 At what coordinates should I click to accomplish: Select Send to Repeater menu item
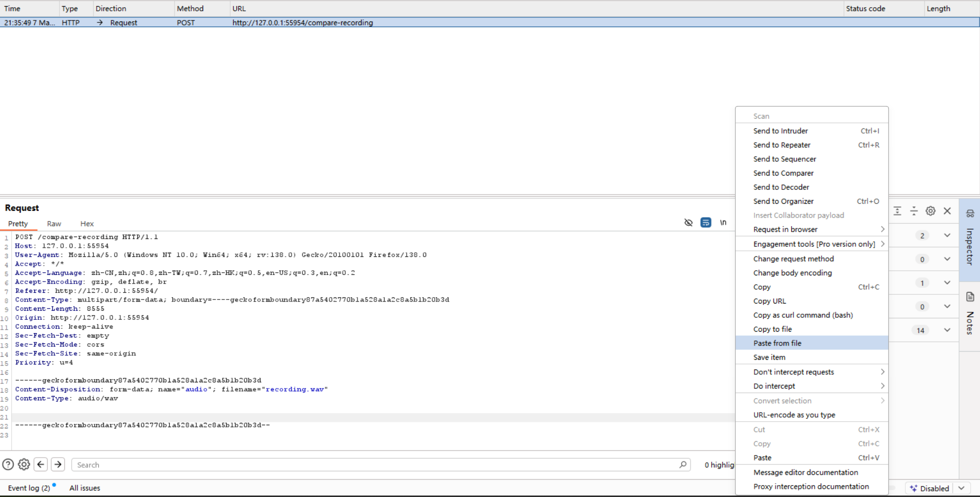pyautogui.click(x=782, y=145)
